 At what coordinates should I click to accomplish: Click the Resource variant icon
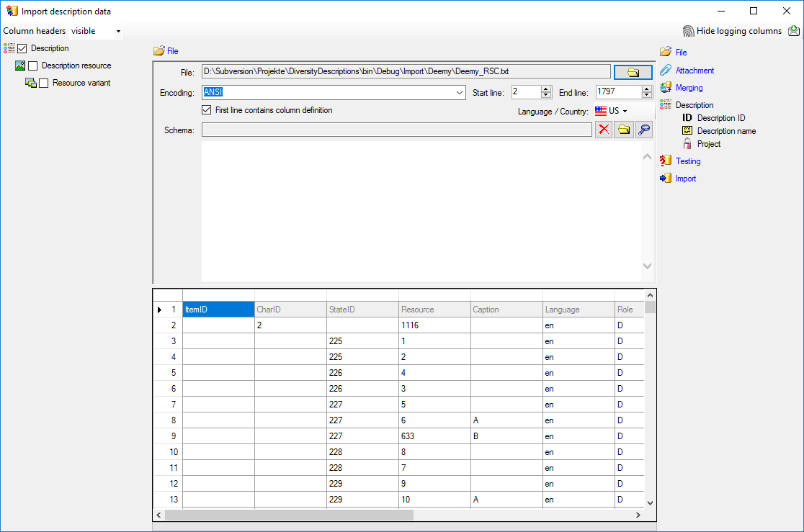pos(31,83)
